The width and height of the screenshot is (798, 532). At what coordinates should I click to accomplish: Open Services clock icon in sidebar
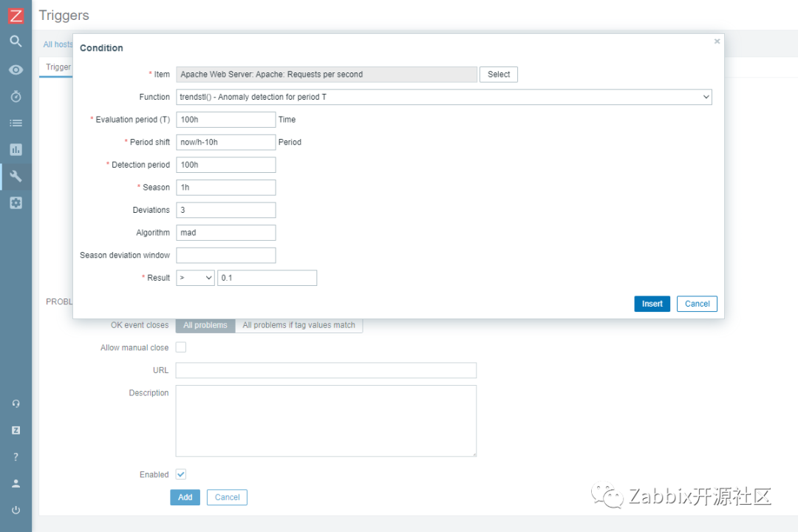click(x=16, y=96)
